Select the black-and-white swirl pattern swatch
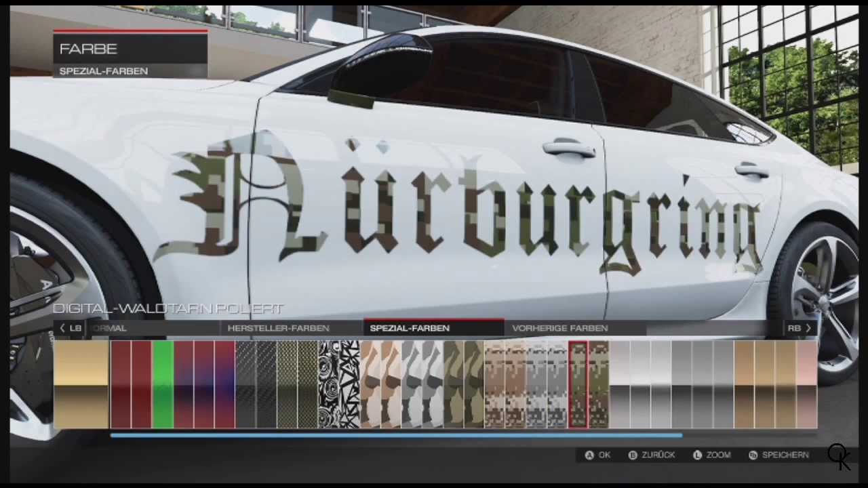 tap(329, 384)
